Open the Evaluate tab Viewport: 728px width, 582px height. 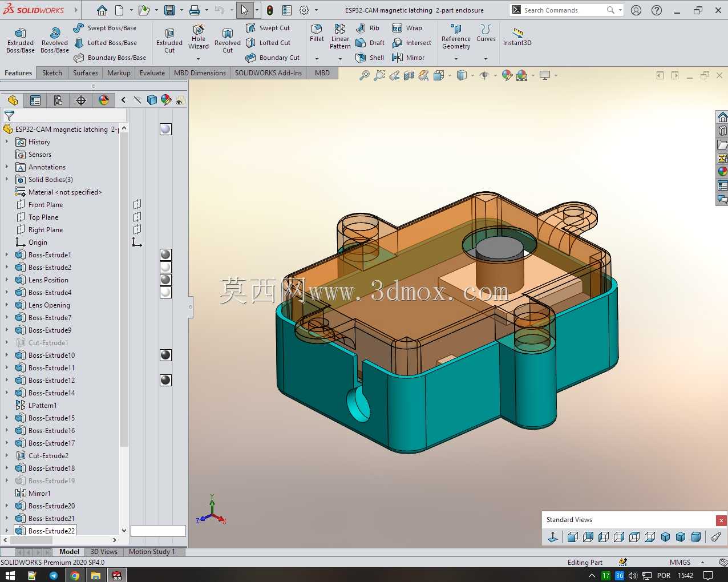click(152, 73)
